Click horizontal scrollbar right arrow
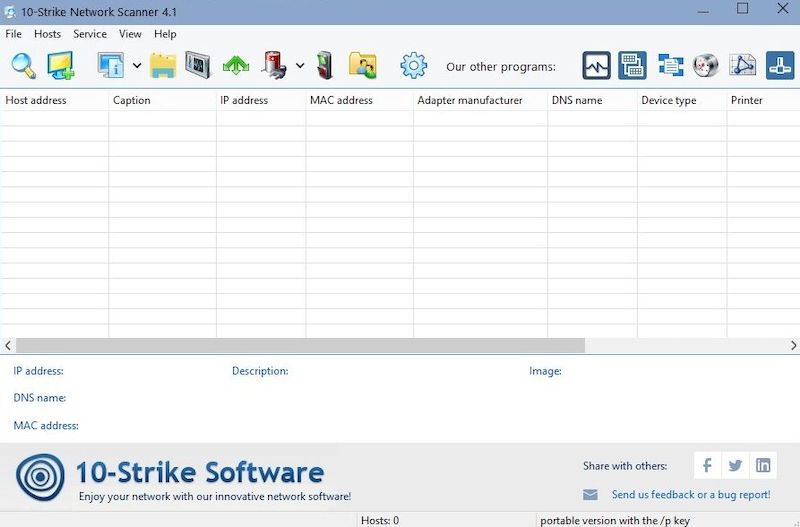Viewport: 800px width, 527px height. (793, 345)
